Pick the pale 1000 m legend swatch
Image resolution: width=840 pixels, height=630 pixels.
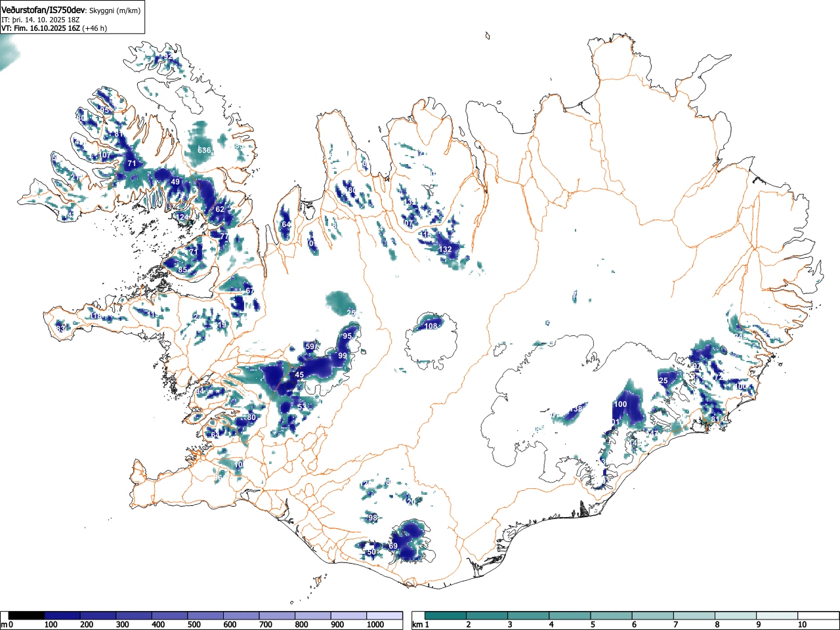[385, 616]
